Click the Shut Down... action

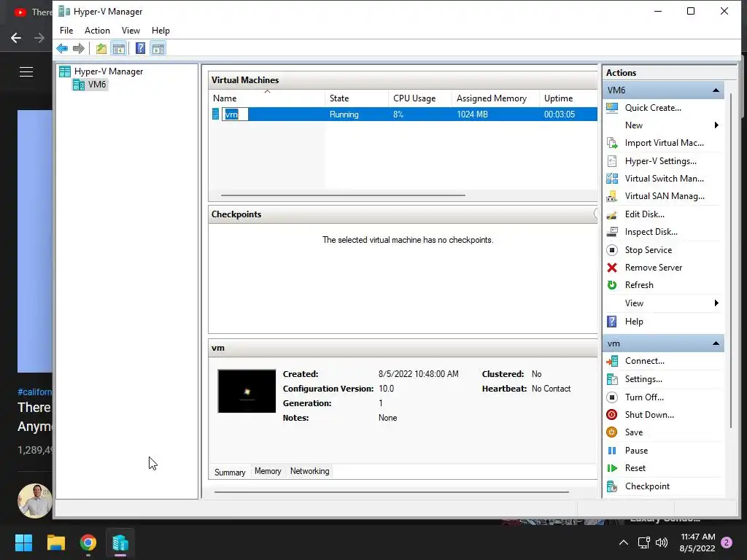649,415
